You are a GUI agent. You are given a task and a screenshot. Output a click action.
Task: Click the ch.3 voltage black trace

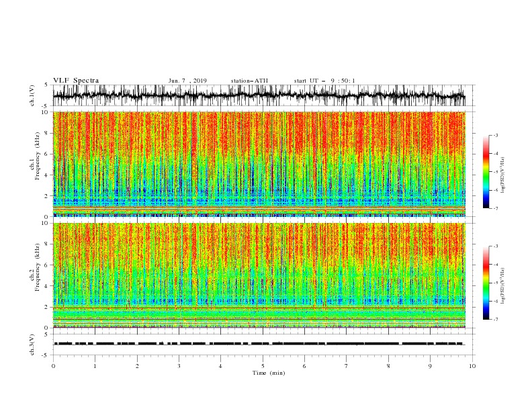[x=259, y=344]
